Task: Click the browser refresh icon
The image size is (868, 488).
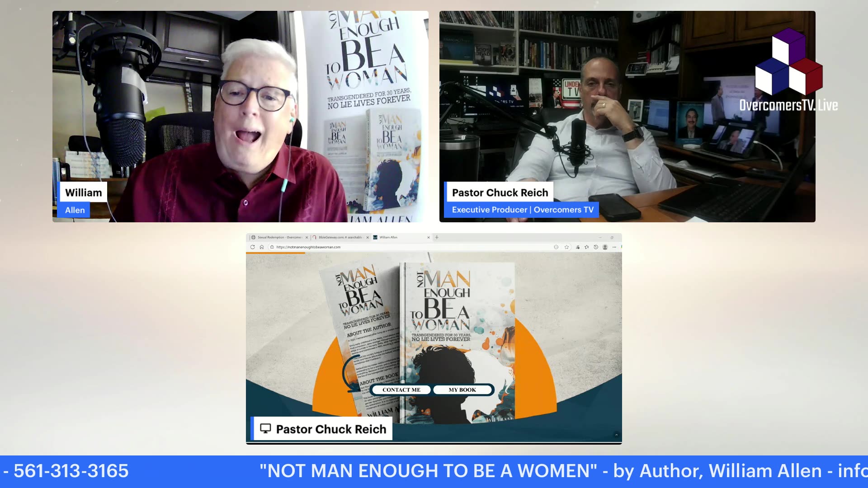Action: pyautogui.click(x=253, y=247)
